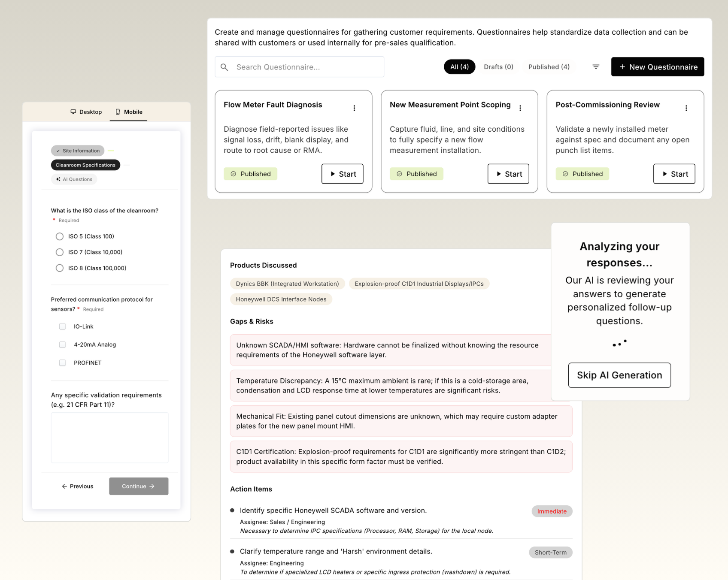Check the PROFINET checkbox
The image size is (728, 580).
point(63,363)
